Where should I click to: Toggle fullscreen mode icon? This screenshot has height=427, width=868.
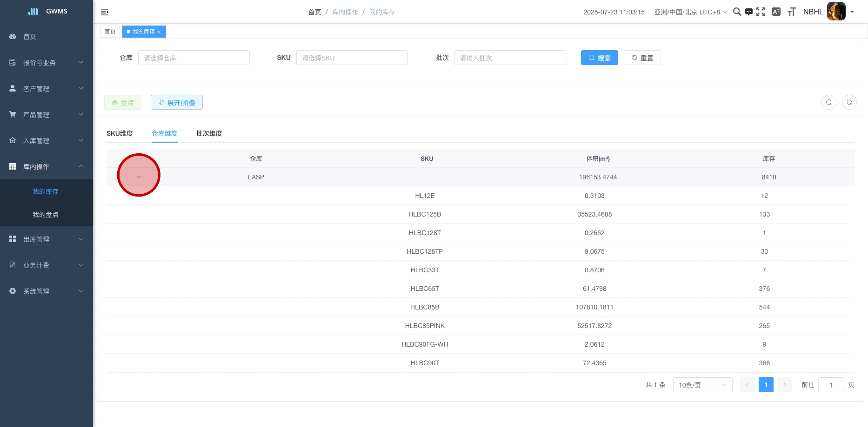coord(761,12)
